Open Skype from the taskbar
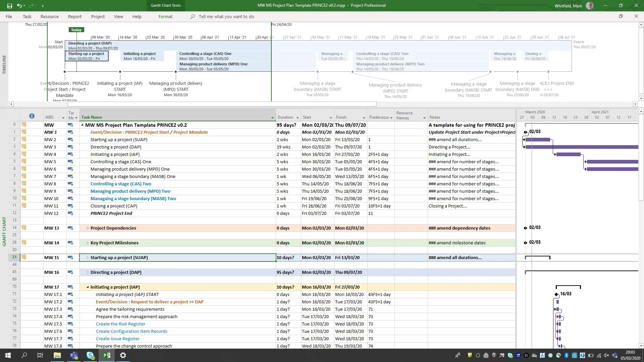This screenshot has width=644, height=362. coord(90,355)
